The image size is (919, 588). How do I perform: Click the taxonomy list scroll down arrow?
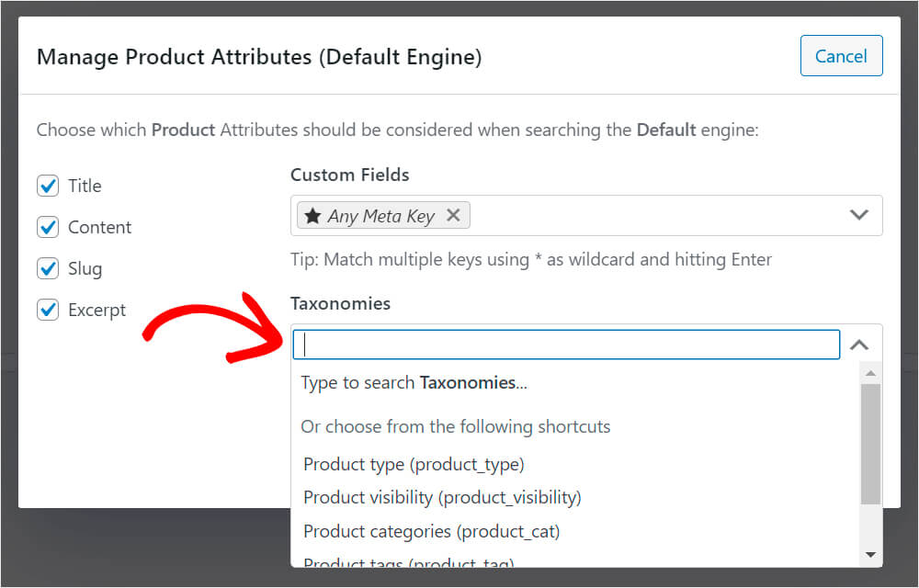pyautogui.click(x=871, y=554)
